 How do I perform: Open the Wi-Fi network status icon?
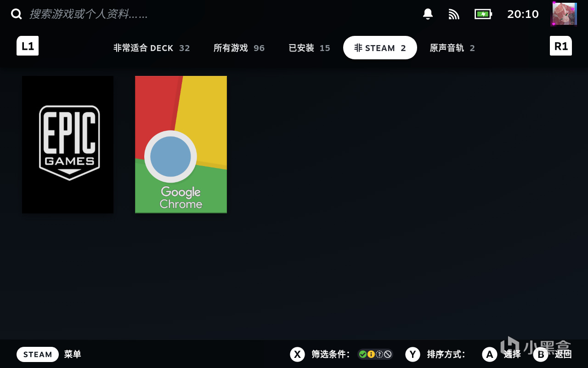[x=454, y=14]
